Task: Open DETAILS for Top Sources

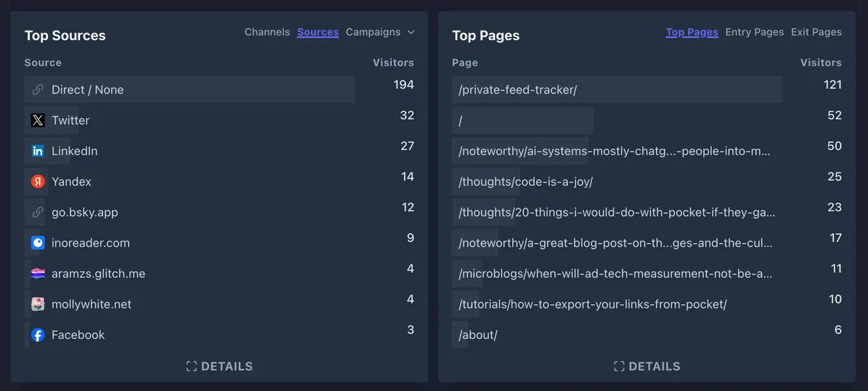Action: 219,366
